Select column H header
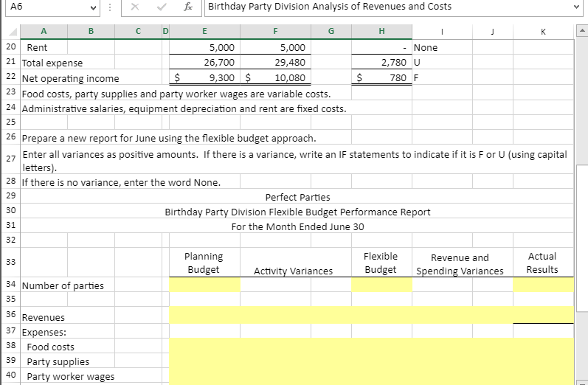The width and height of the screenshot is (588, 385). coord(381,32)
